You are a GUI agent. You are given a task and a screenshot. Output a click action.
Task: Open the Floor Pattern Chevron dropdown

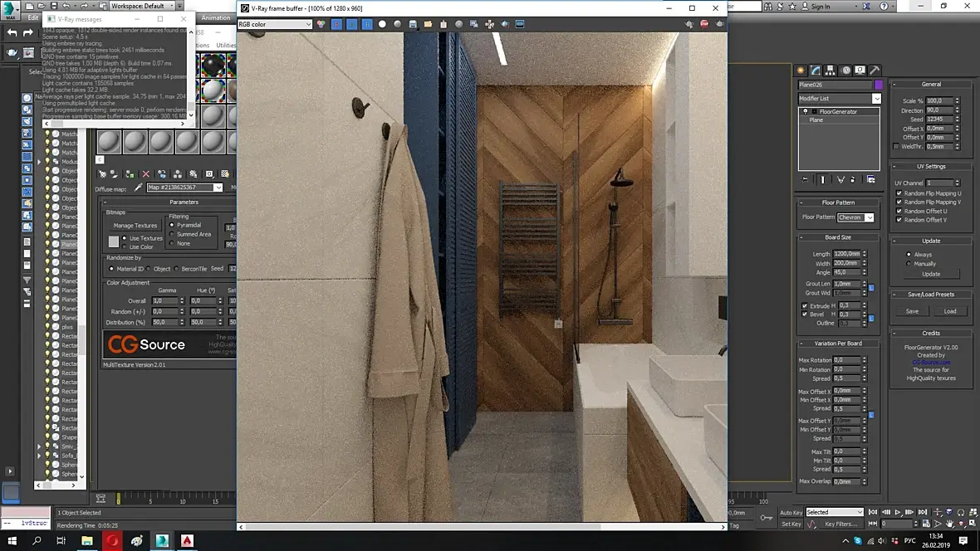pyautogui.click(x=855, y=217)
